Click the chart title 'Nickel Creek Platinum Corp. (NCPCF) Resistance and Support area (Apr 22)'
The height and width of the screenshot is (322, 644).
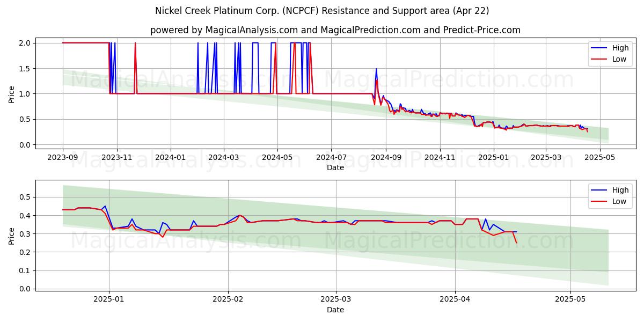pos(322,11)
